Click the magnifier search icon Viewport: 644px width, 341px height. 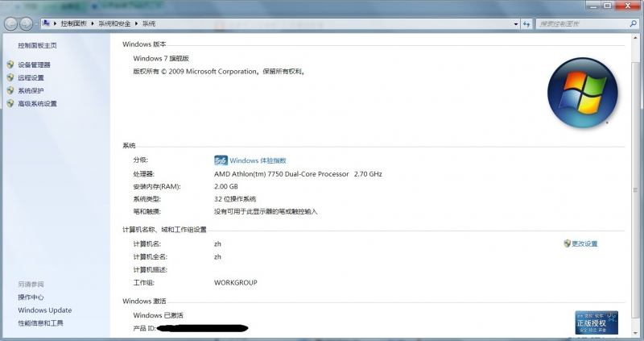(633, 24)
